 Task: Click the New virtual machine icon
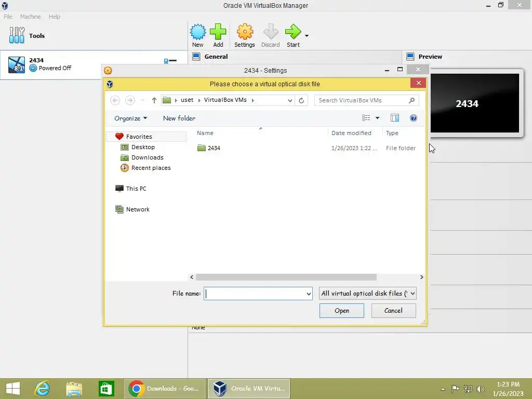click(198, 32)
